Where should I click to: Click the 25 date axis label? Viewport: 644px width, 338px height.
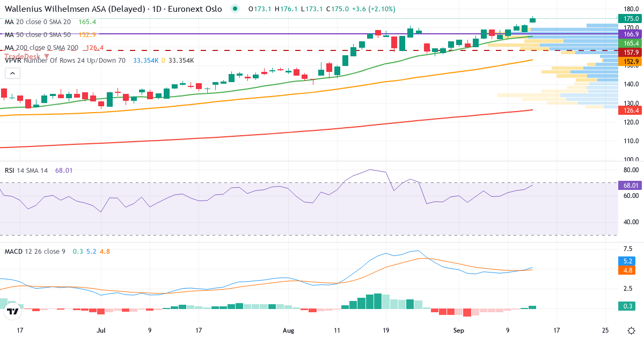pyautogui.click(x=605, y=330)
